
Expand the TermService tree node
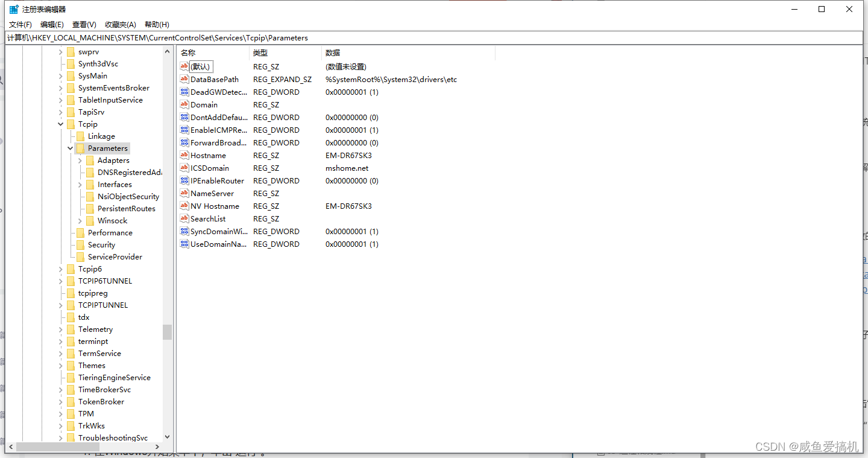click(61, 354)
